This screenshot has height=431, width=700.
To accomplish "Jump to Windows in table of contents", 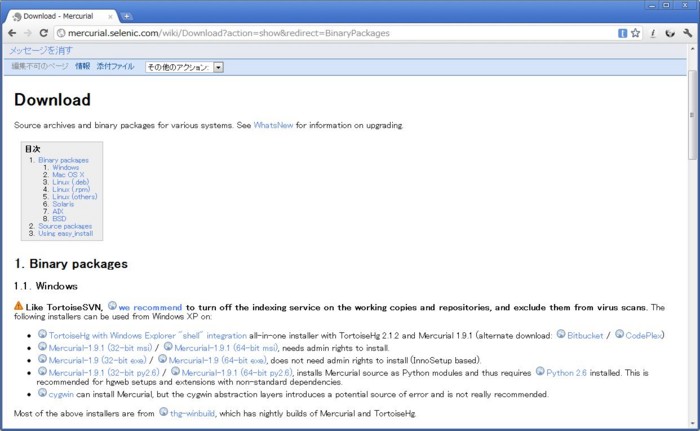I will tap(66, 167).
